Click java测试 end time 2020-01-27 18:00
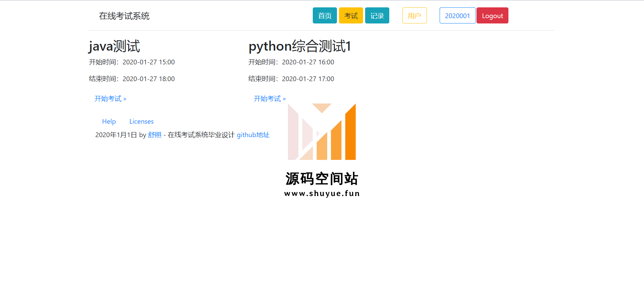The width and height of the screenshot is (644, 302). [149, 79]
